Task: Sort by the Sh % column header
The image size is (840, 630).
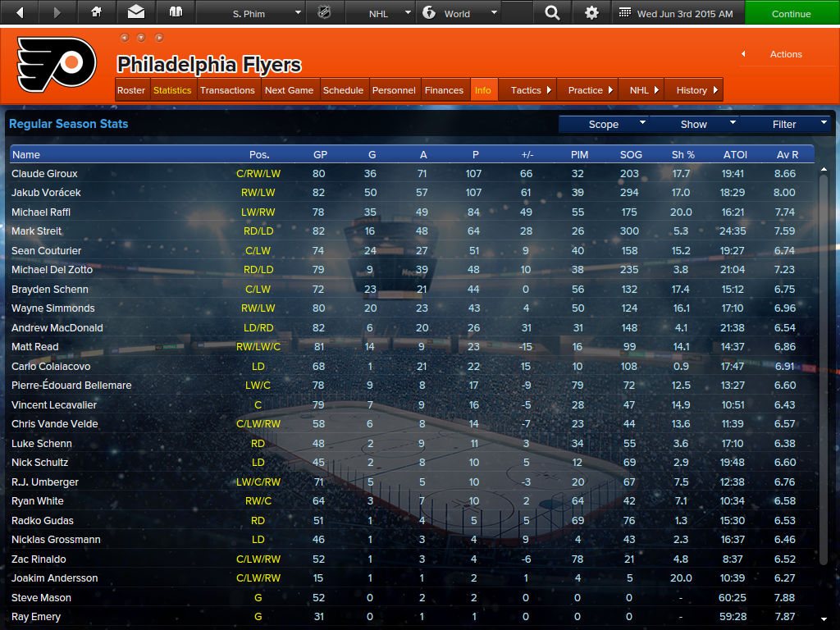Action: (x=683, y=155)
